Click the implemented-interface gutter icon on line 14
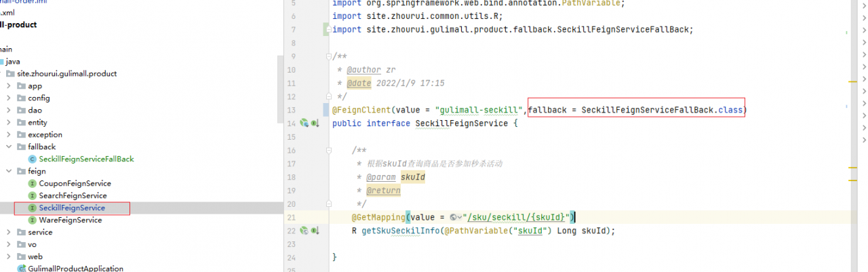The height and width of the screenshot is (272, 868). [x=315, y=123]
